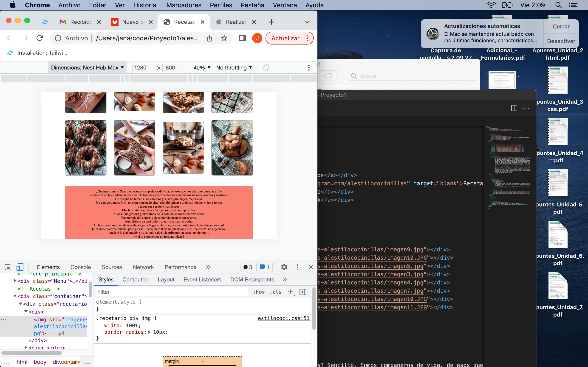Switch to the Console tab
The width and height of the screenshot is (588, 367).
click(x=80, y=267)
